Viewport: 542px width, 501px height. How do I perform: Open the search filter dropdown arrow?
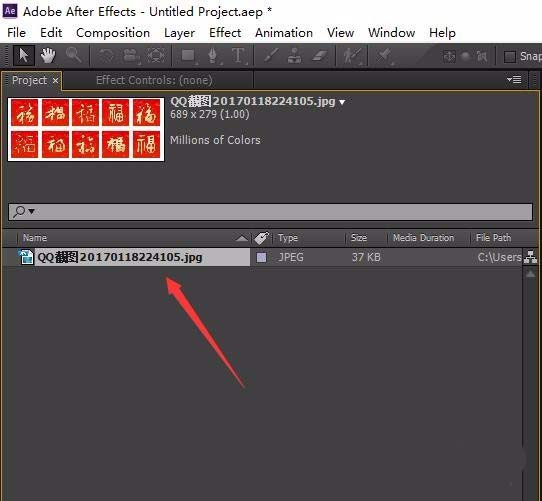coord(31,211)
